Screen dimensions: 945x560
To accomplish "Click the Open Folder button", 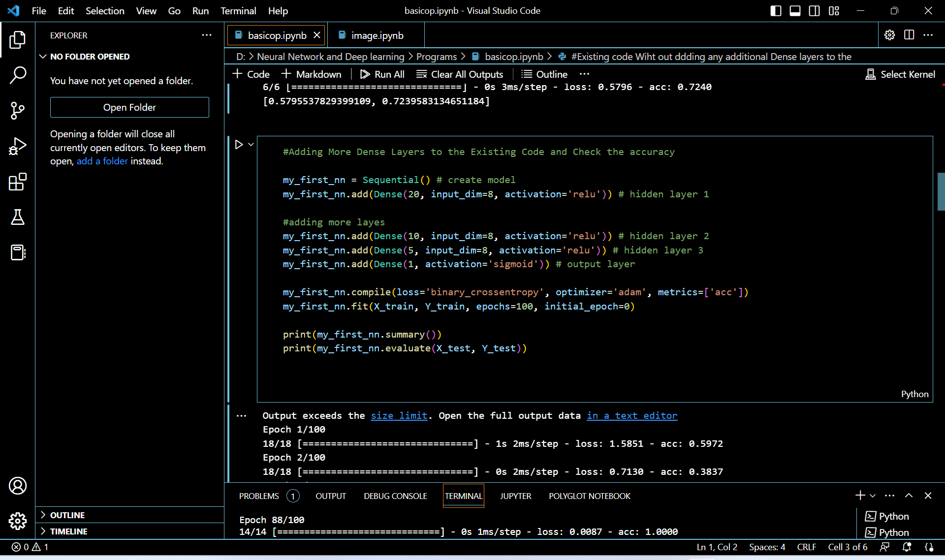I will tap(129, 107).
